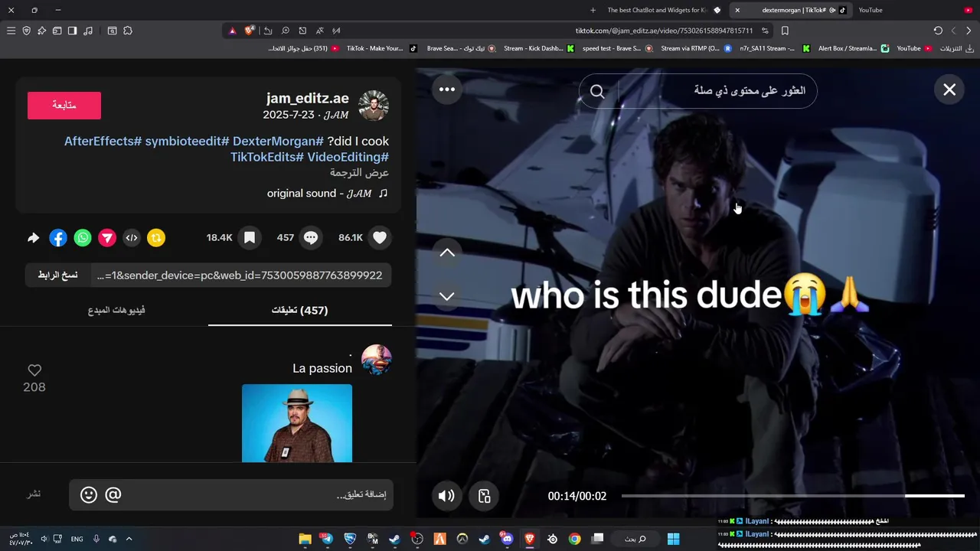This screenshot has width=980, height=551.
Task: Open the #DexterMorgan hashtag
Action: tap(278, 141)
